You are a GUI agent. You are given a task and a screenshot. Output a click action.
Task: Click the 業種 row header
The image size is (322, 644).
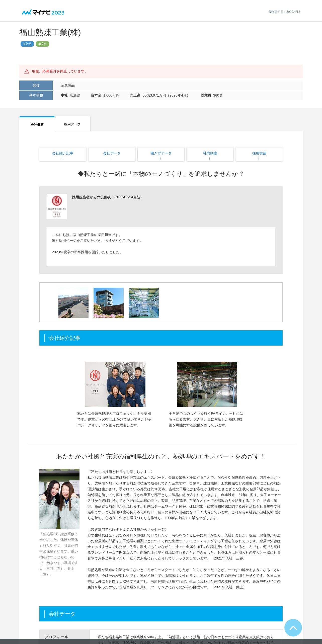coord(36,86)
